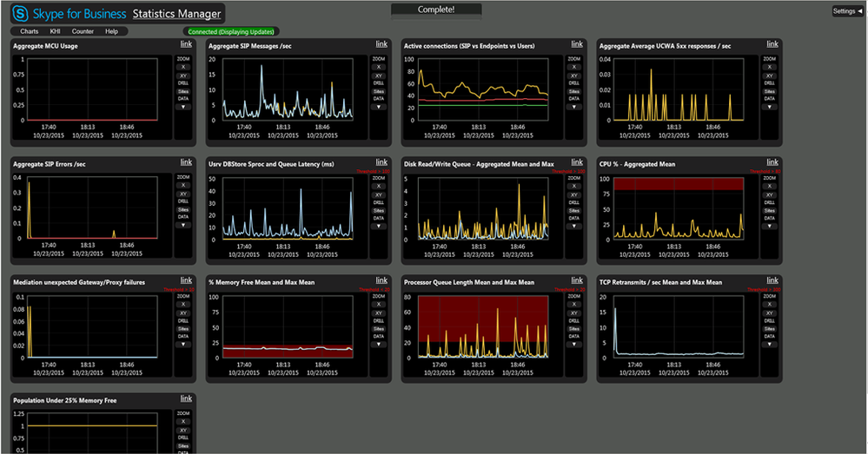The width and height of the screenshot is (868, 454).
Task: Open DATA dropdown on Disk Read/Write Queue chart
Action: (574, 227)
